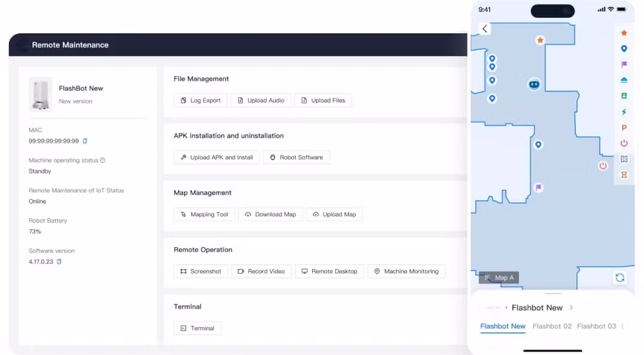Click the Log Export button
Screen dimensions: 644x355
tap(201, 100)
